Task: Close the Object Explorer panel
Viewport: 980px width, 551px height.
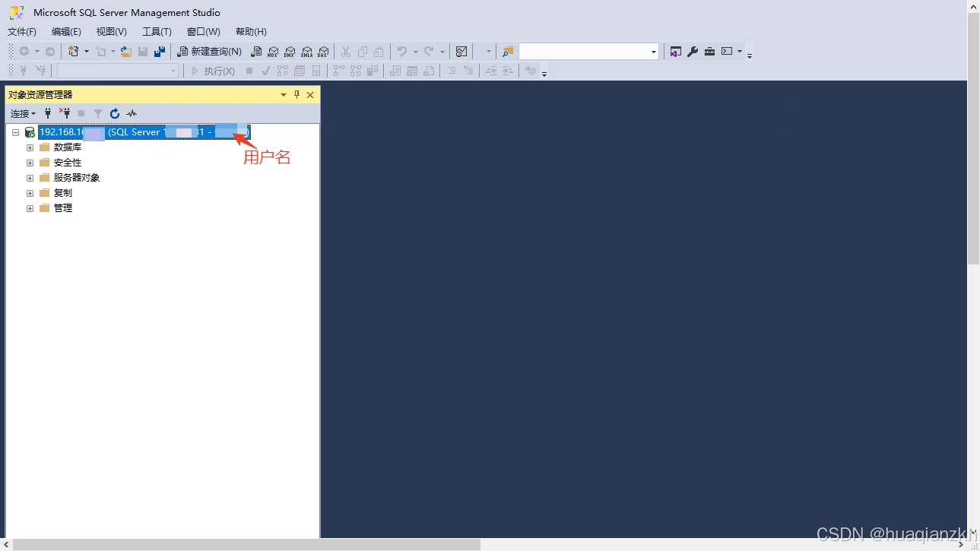Action: point(310,95)
